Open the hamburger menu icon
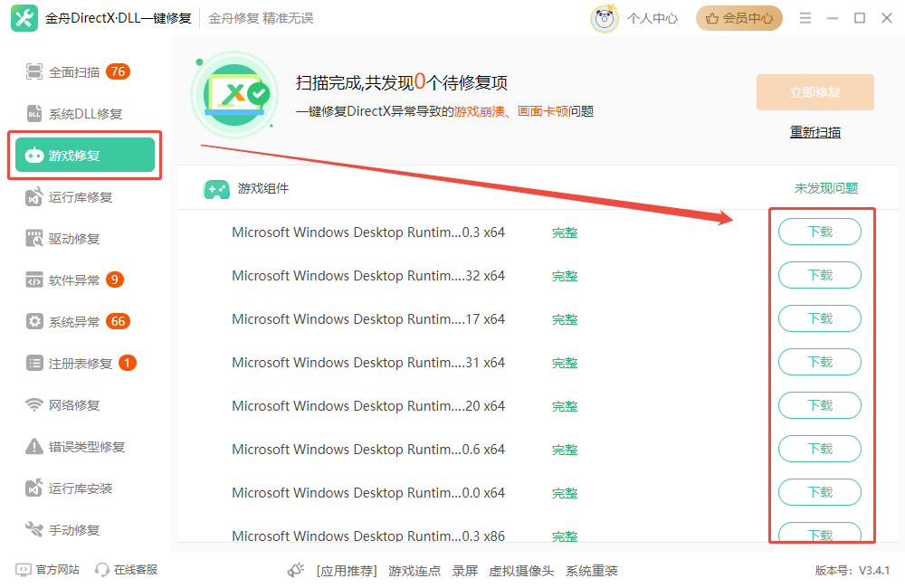905x588 pixels. 805,18
